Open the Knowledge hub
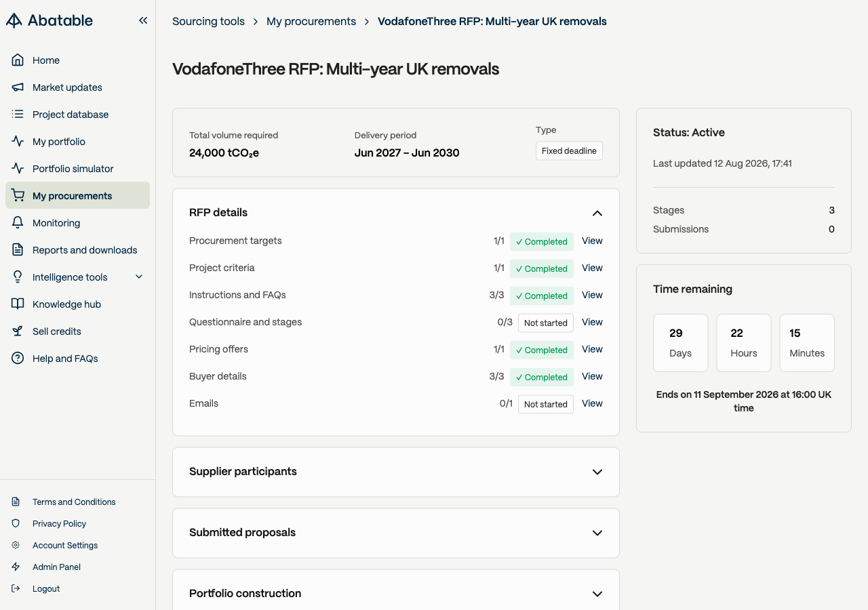This screenshot has height=610, width=868. click(77, 304)
